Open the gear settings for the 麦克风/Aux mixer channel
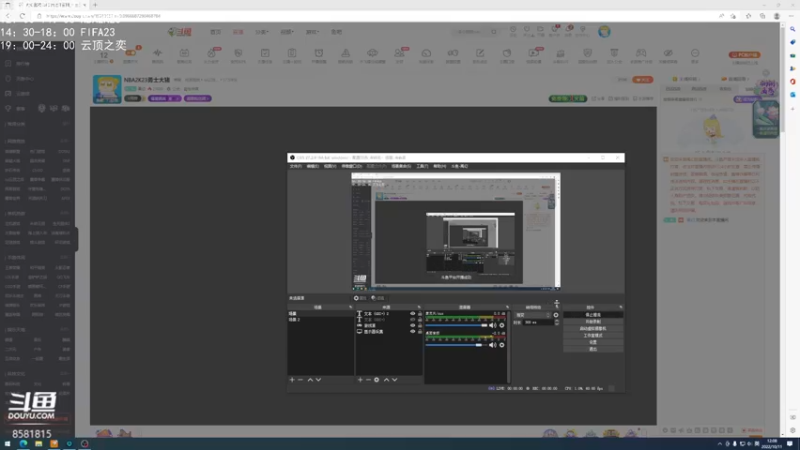 [502, 325]
